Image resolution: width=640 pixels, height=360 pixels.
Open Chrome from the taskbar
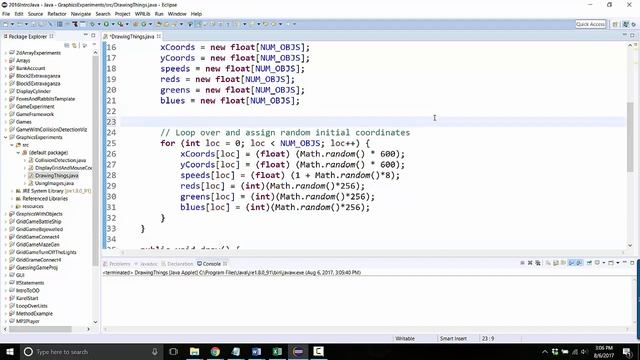(x=215, y=351)
